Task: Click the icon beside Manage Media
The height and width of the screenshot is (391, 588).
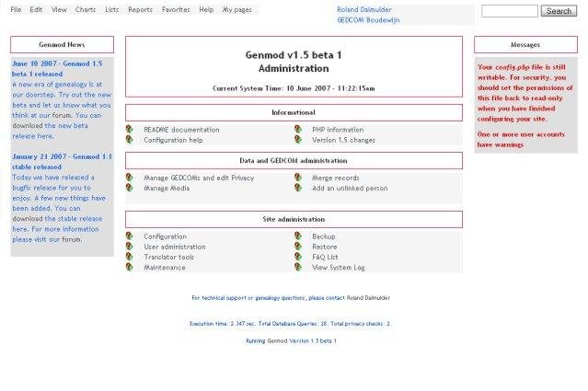Action: pos(130,188)
